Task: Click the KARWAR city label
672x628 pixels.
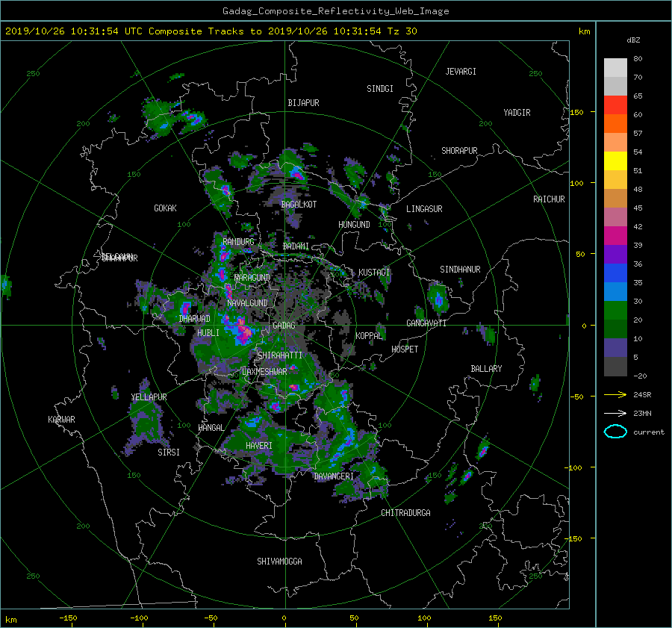Action: coord(61,420)
